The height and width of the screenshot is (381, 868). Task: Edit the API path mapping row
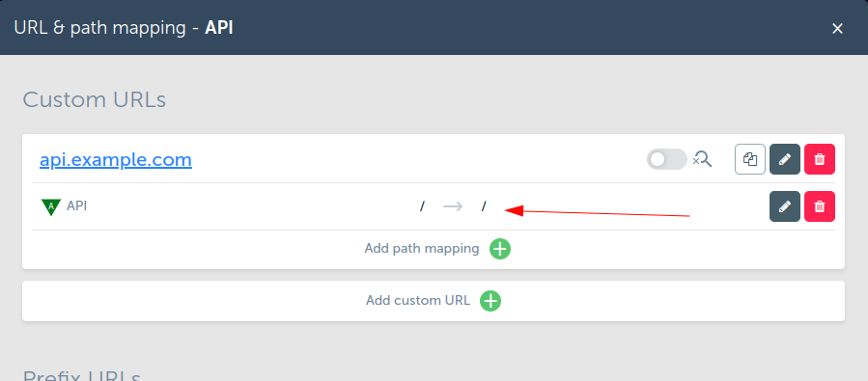(x=784, y=206)
